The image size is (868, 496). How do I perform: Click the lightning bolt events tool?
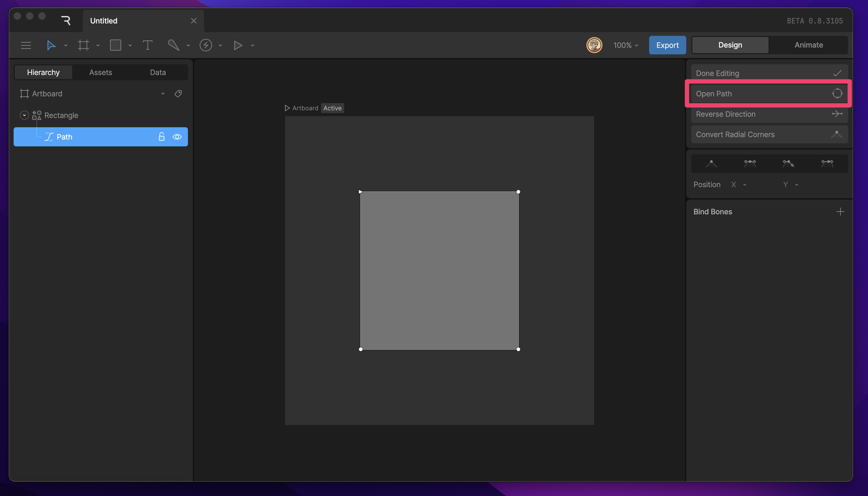point(206,45)
